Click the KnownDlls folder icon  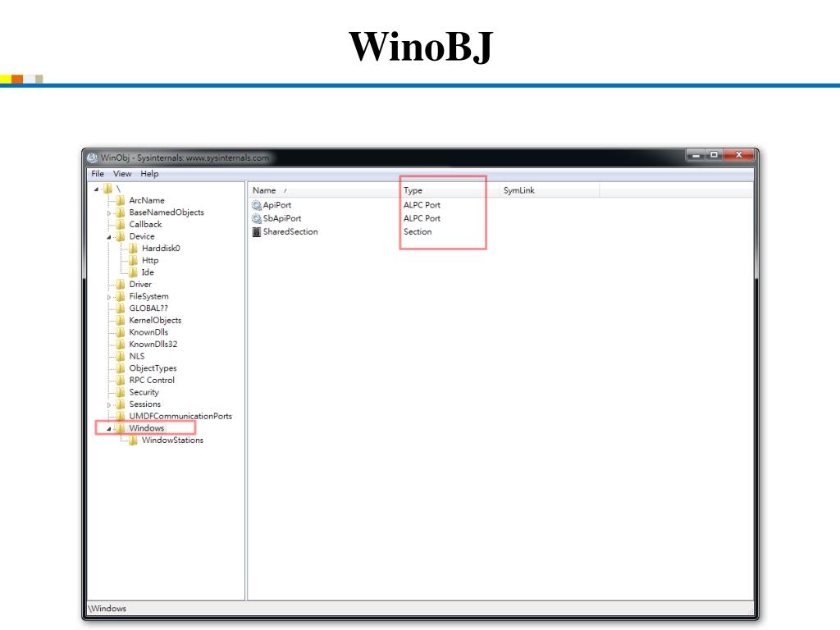[121, 332]
